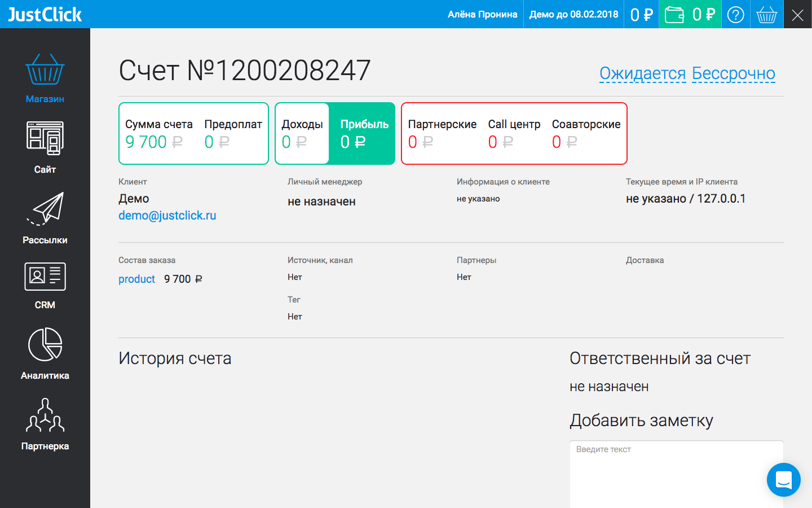The width and height of the screenshot is (812, 508).
Task: Change the Бессрочно invoice term
Action: click(x=733, y=73)
